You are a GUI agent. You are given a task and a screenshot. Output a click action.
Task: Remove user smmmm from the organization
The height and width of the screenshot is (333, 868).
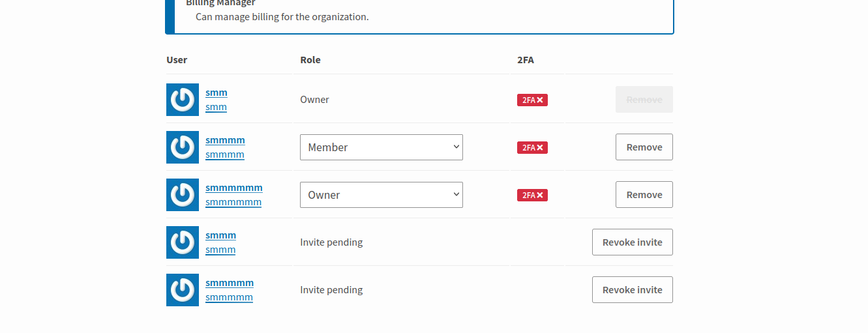pyautogui.click(x=644, y=147)
